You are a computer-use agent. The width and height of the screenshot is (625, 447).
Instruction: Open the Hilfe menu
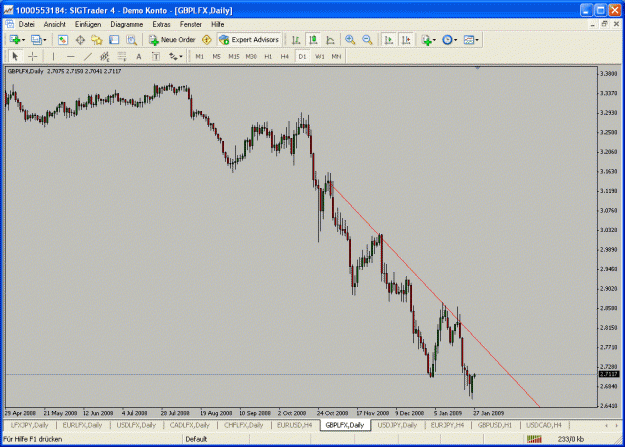pos(218,24)
